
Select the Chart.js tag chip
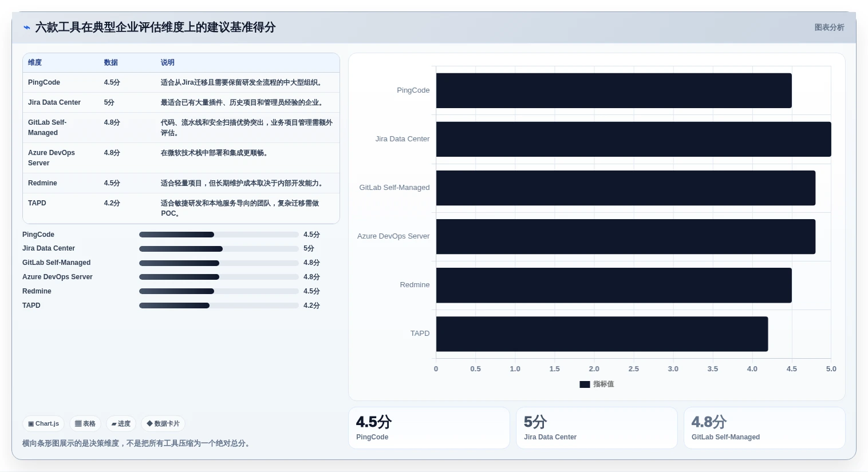tap(44, 424)
